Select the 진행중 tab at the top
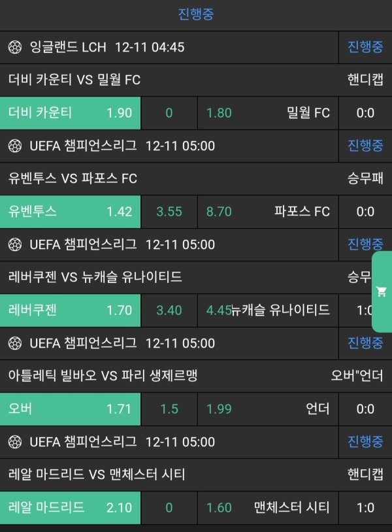This screenshot has width=392, height=532. tap(196, 14)
